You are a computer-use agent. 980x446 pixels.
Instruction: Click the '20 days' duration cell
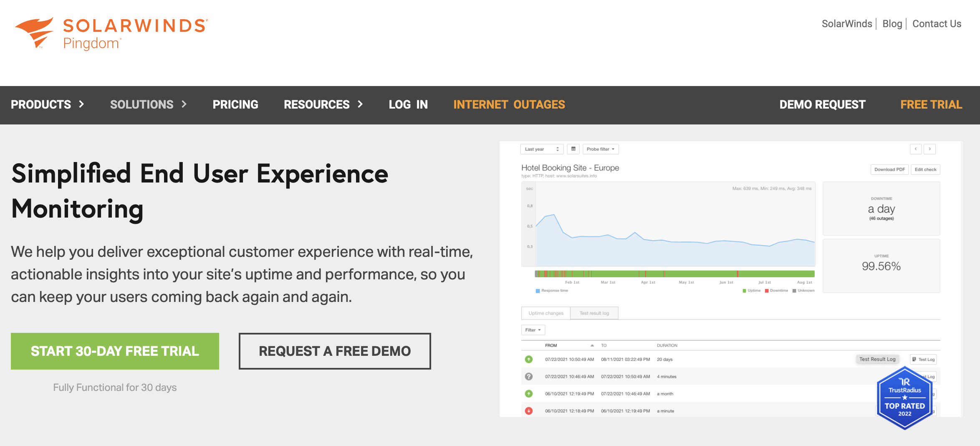(665, 360)
